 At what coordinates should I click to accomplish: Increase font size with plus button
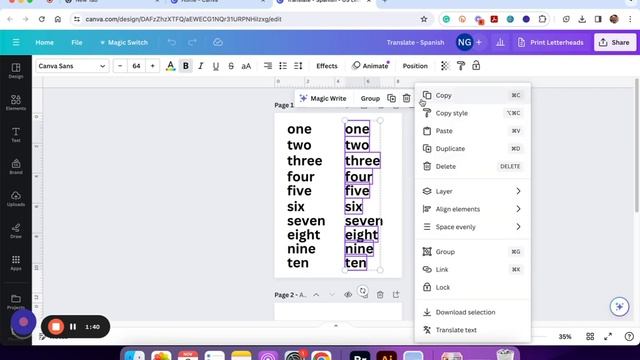click(x=152, y=66)
